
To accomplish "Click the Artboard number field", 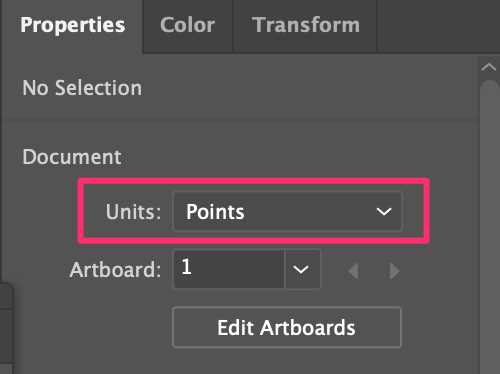I will (x=229, y=269).
